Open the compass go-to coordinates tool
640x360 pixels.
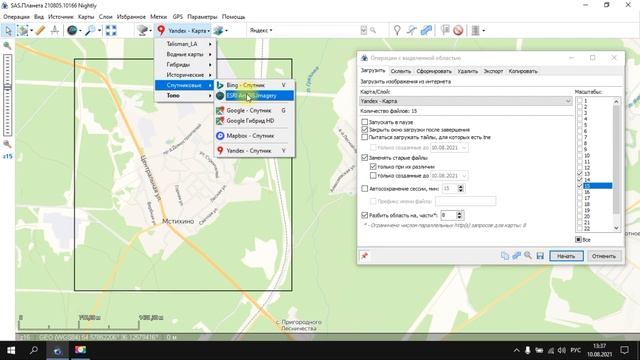coord(54,30)
